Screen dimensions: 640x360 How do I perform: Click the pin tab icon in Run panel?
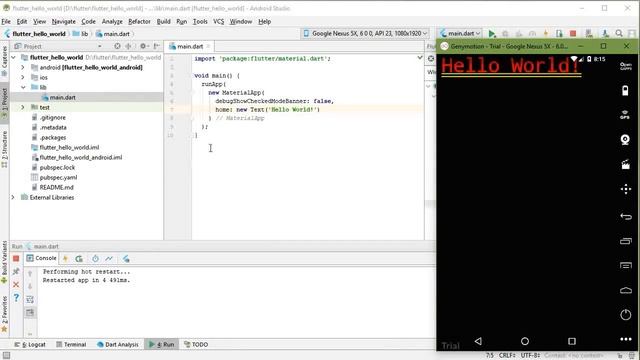click(x=16, y=271)
